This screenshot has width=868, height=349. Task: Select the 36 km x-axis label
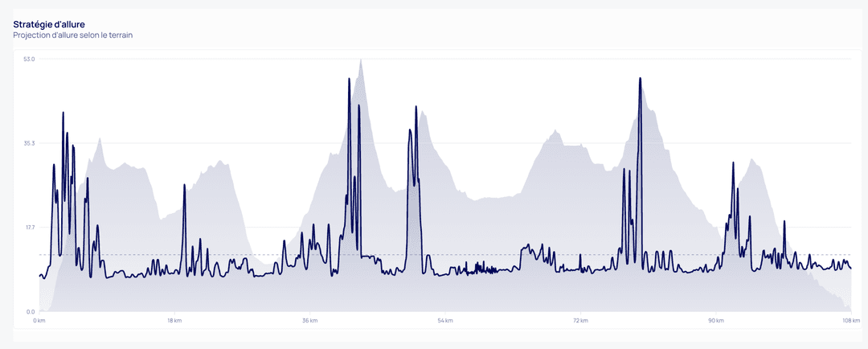309,321
